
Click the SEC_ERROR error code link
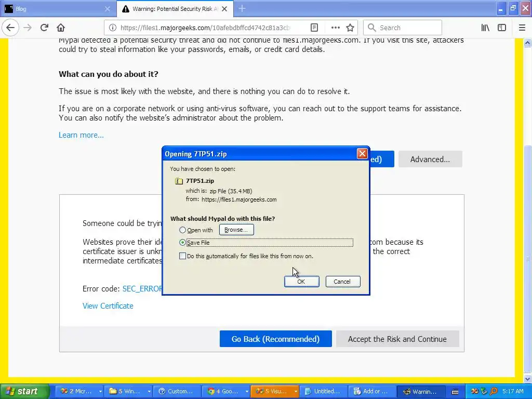142,289
